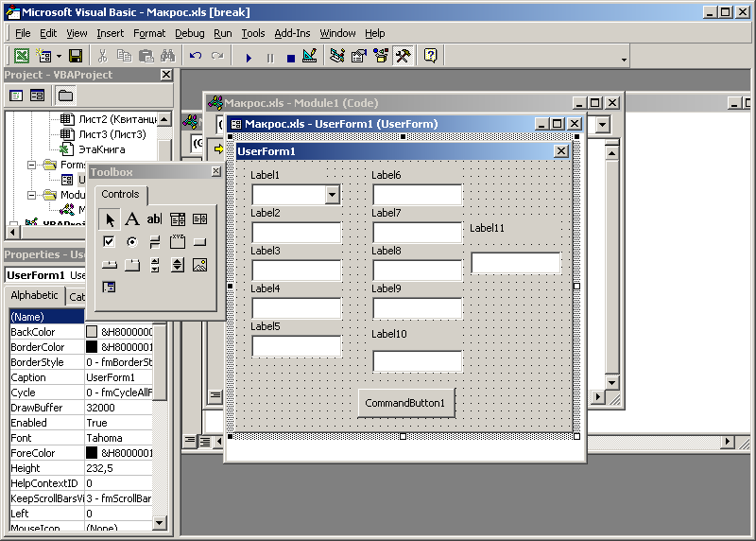756x541 pixels.
Task: Select the RefEdit tool in Toolbox
Action: coord(109,288)
